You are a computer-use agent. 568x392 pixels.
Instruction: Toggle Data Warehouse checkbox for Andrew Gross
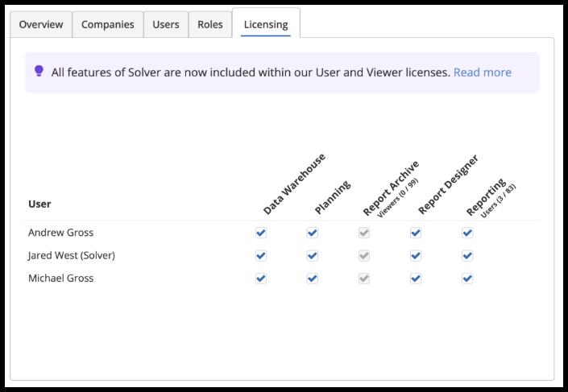point(261,233)
